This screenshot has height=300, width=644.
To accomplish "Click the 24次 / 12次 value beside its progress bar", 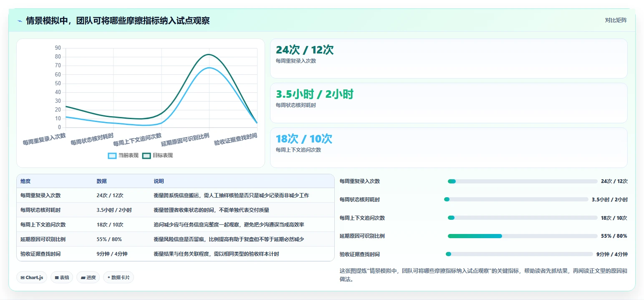I will coord(614,181).
